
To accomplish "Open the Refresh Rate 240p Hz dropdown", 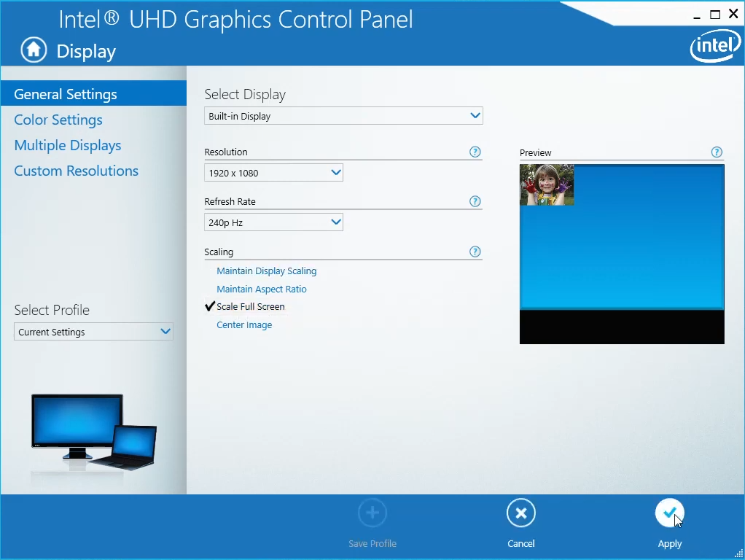I will [x=273, y=222].
